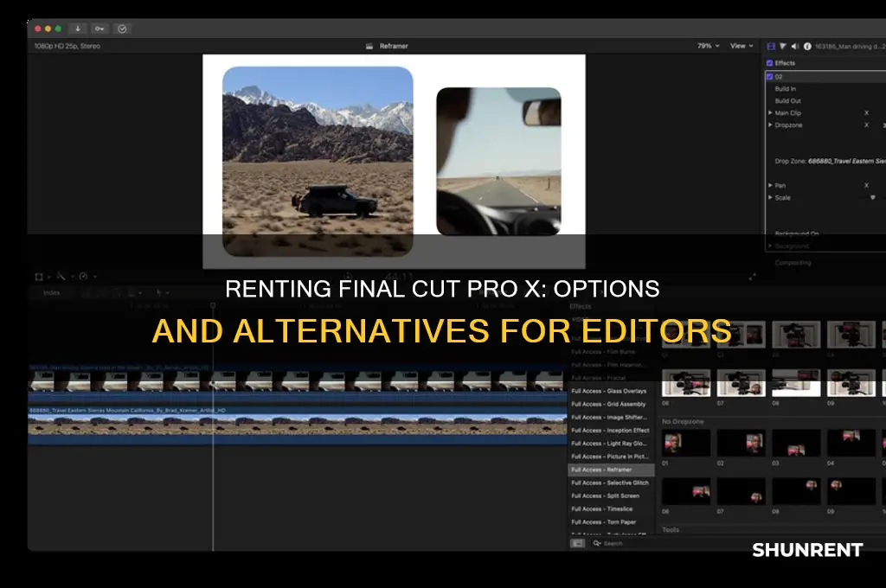Select No Dropzone 04 effect thumbnail
The image size is (886, 588).
click(851, 443)
